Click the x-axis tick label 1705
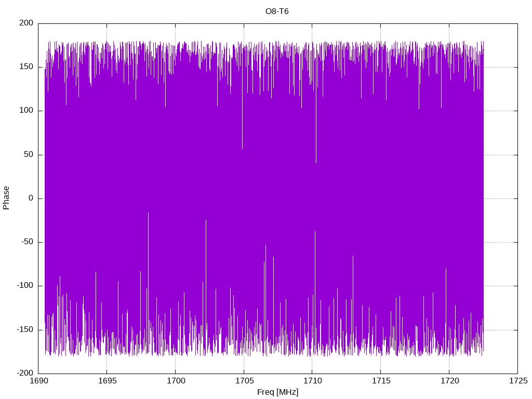 coord(245,381)
